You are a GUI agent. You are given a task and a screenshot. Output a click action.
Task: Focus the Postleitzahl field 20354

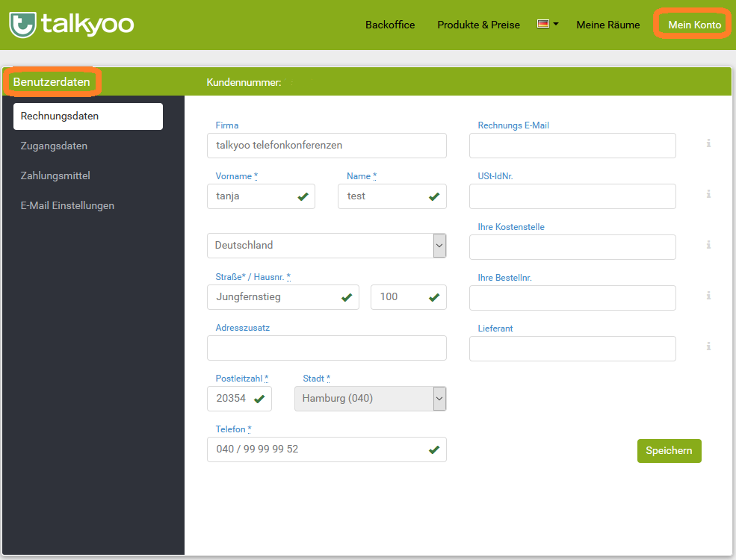pyautogui.click(x=239, y=399)
